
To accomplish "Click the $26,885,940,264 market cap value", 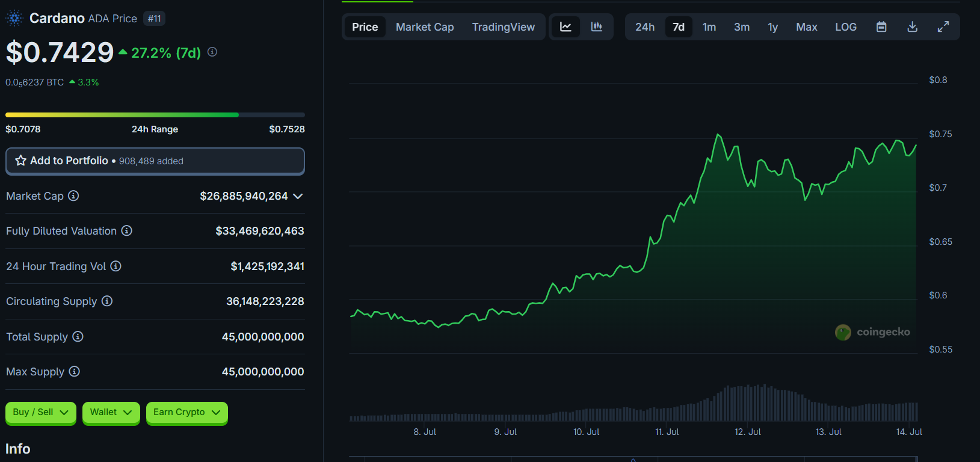I will pos(244,196).
